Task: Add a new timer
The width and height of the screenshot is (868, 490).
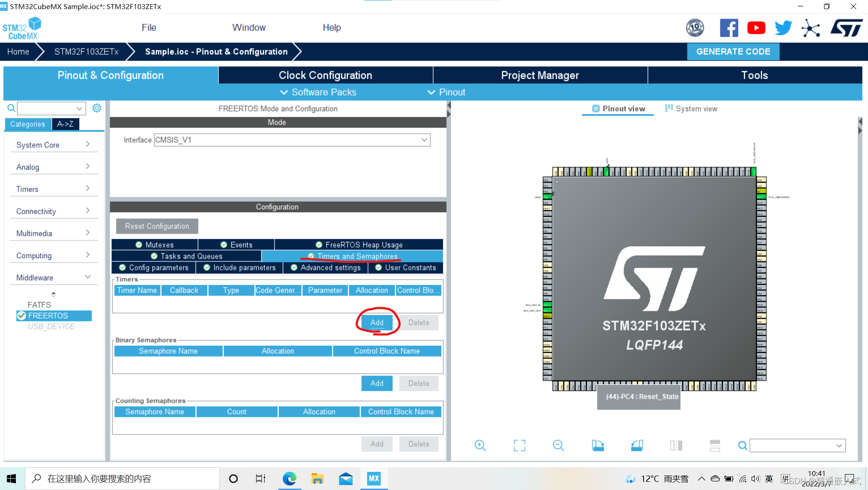Action: click(x=377, y=323)
